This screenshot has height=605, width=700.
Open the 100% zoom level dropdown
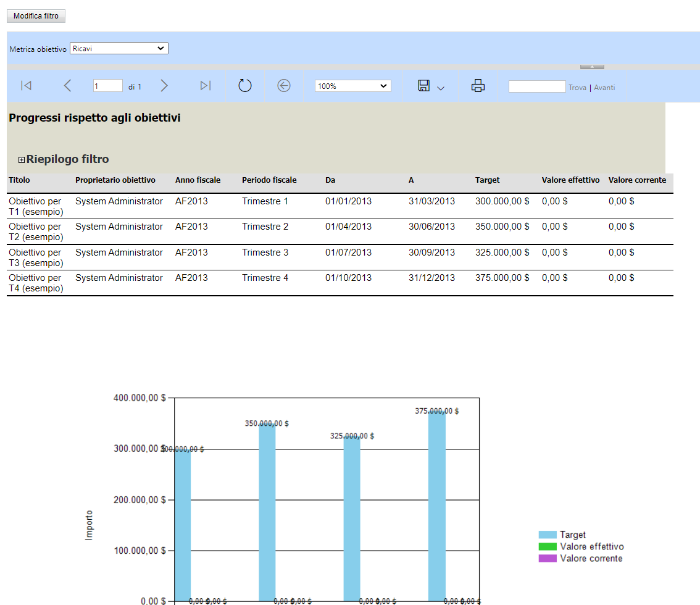[352, 86]
